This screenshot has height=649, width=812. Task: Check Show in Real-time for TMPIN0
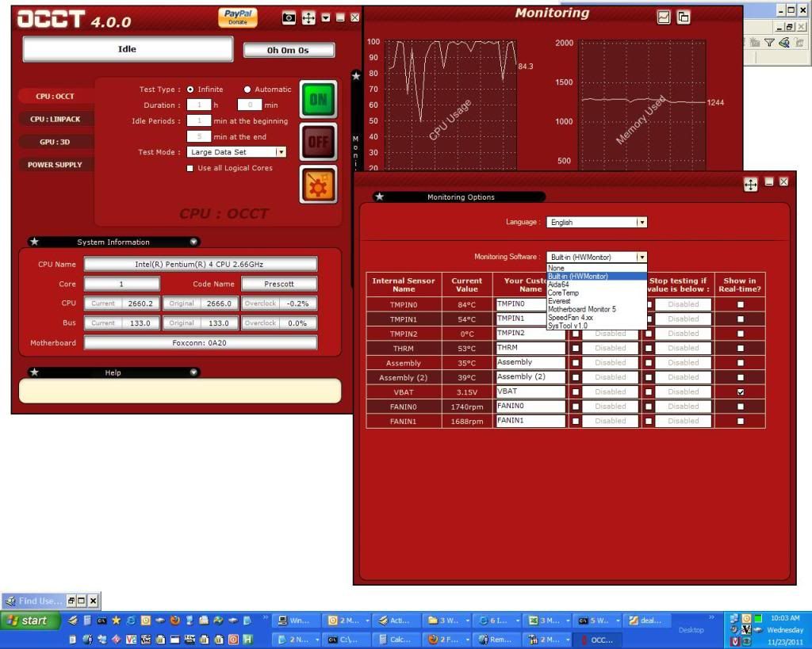[741, 305]
